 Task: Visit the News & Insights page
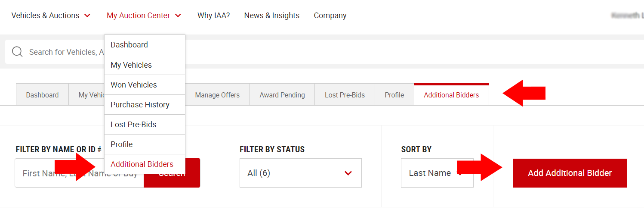point(271,16)
